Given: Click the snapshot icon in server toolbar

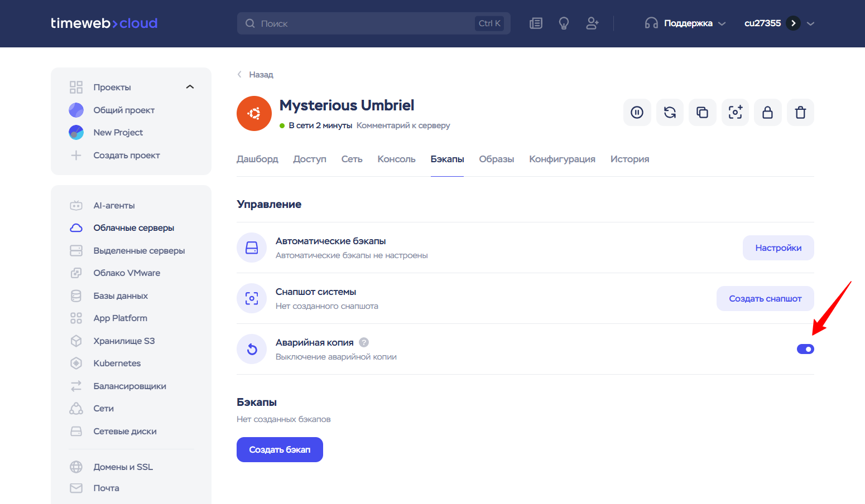Looking at the screenshot, I should tap(735, 113).
